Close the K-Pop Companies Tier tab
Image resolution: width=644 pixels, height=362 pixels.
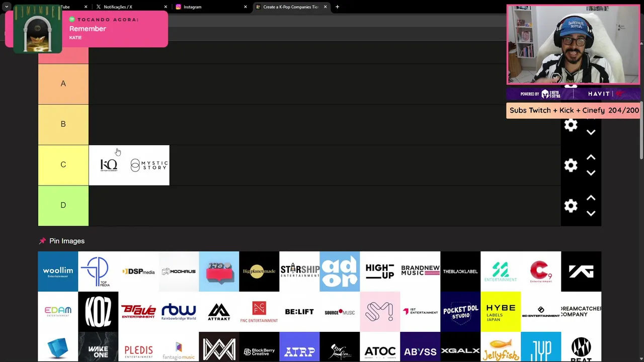[325, 7]
